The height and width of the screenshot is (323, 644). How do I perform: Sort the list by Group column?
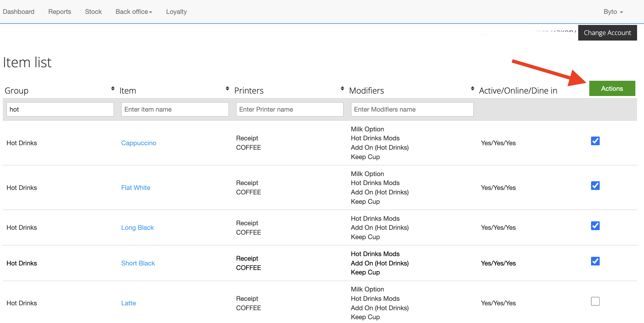(113, 89)
